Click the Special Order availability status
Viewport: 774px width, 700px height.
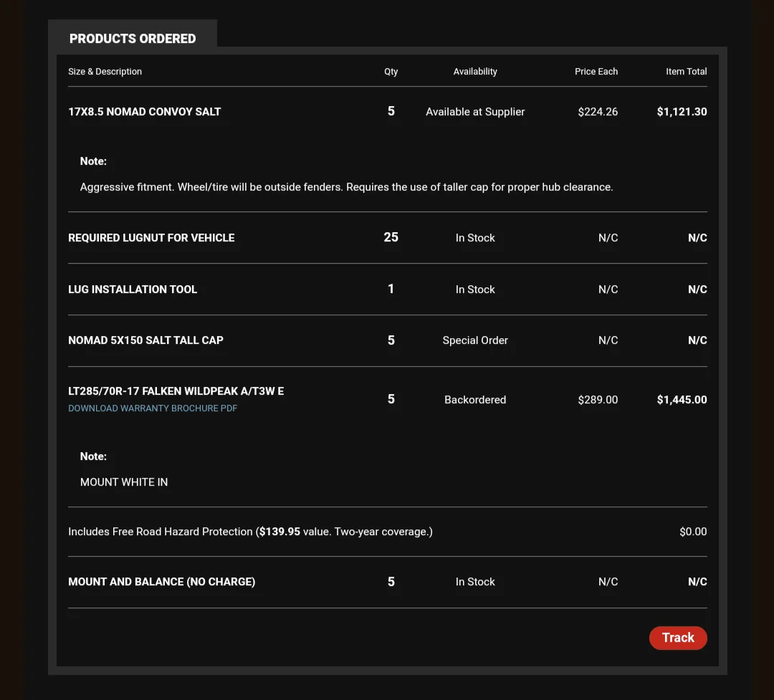pos(475,340)
